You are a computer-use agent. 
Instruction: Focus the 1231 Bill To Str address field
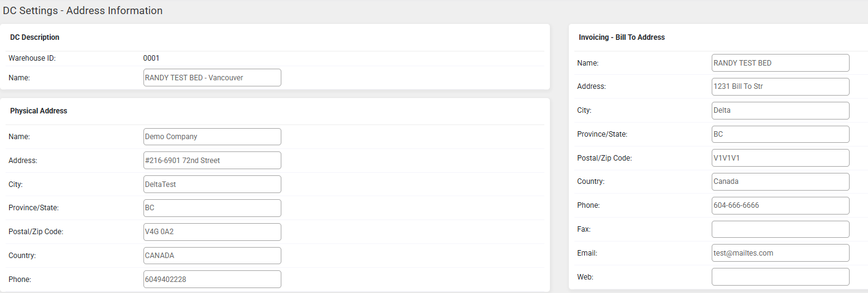coord(780,87)
